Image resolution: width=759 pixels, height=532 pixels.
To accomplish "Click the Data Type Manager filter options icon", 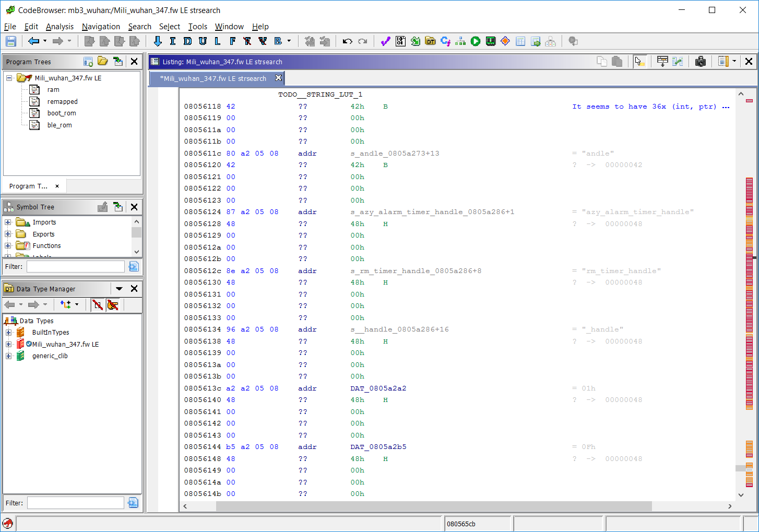I will [x=133, y=503].
